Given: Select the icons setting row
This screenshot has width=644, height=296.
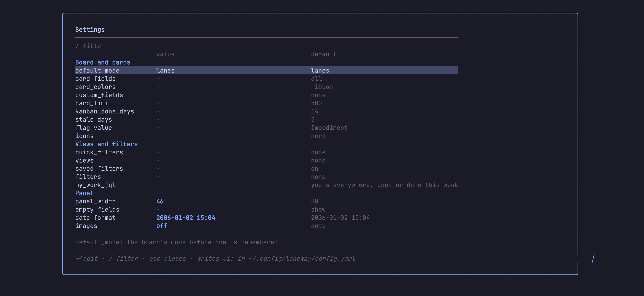Looking at the screenshot, I should coord(267,136).
